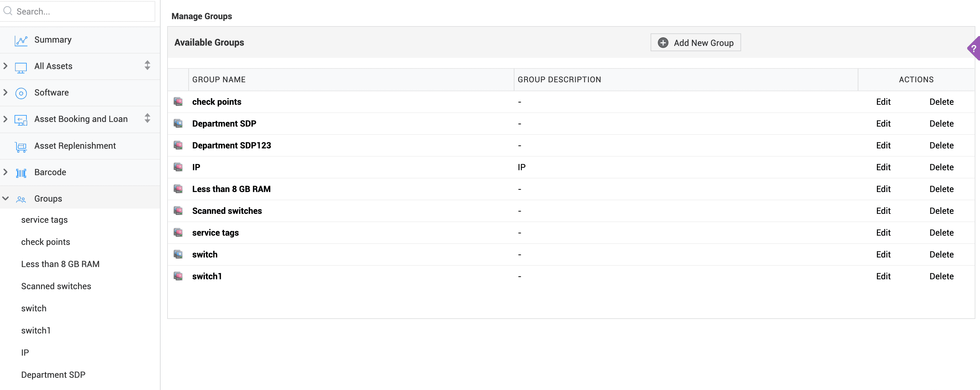
Task: Edit the Department SDP group
Action: [883, 124]
